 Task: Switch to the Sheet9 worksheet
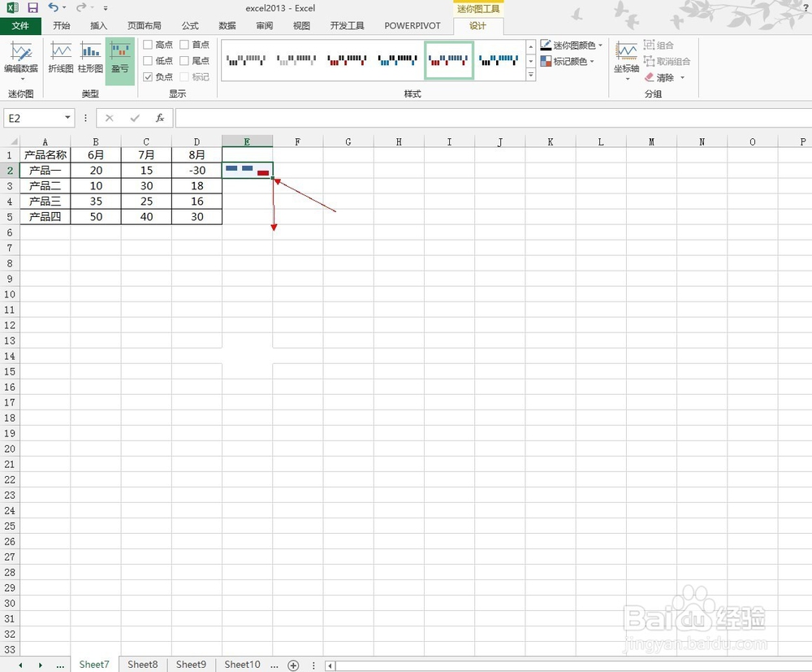tap(191, 664)
